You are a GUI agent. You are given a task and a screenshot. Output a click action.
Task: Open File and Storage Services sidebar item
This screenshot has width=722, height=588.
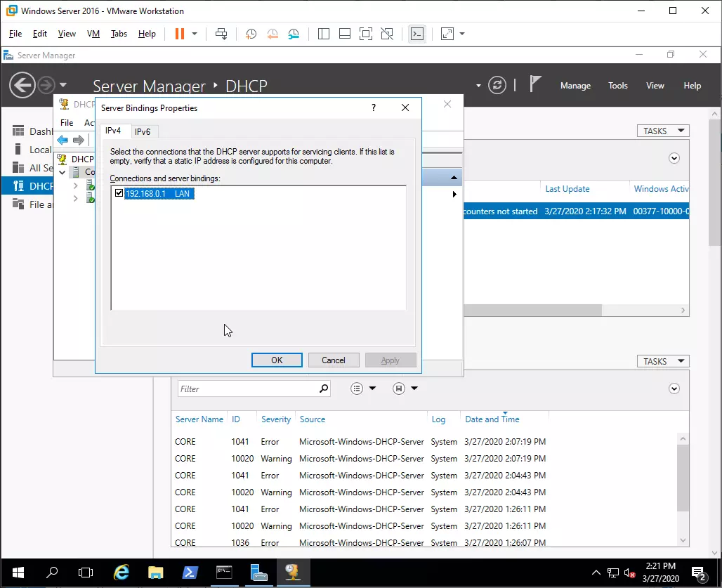(32, 204)
